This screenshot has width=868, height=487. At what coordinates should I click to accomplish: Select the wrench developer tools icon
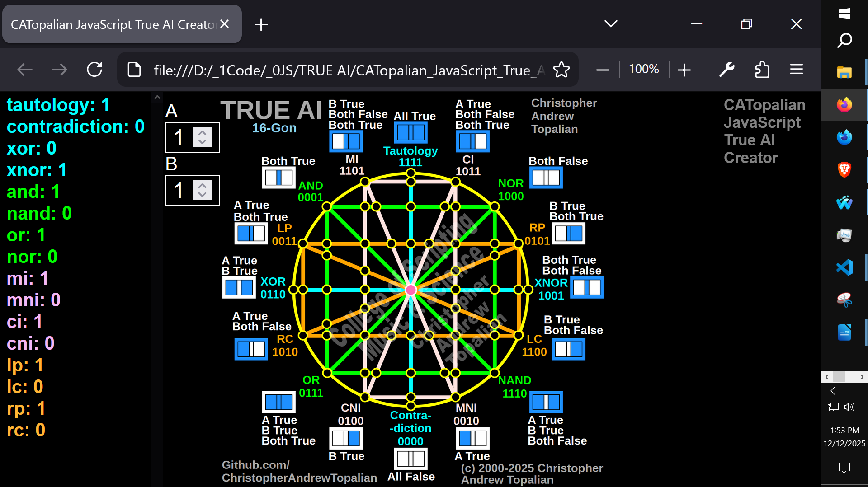point(727,70)
